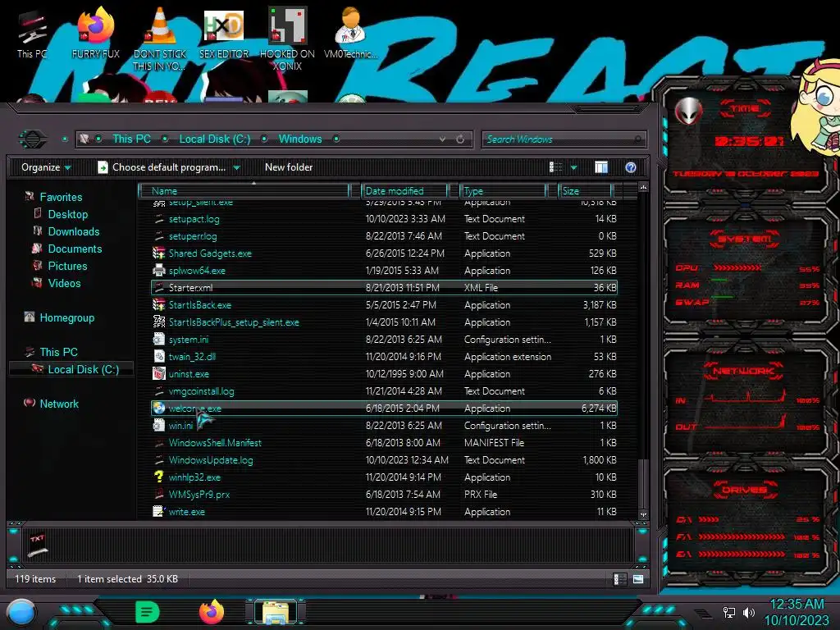Viewport: 840px width, 630px height.
Task: Sort by Date modified column header
Action: (404, 190)
